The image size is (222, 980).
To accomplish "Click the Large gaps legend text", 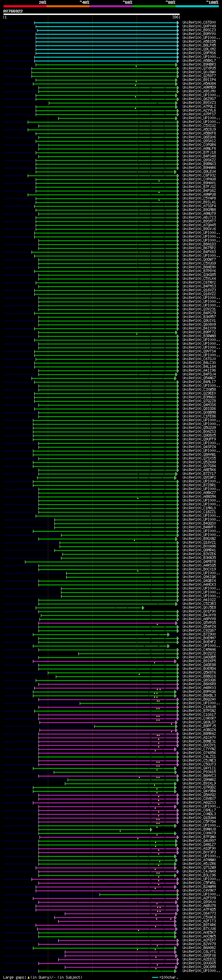I will 15,977.
